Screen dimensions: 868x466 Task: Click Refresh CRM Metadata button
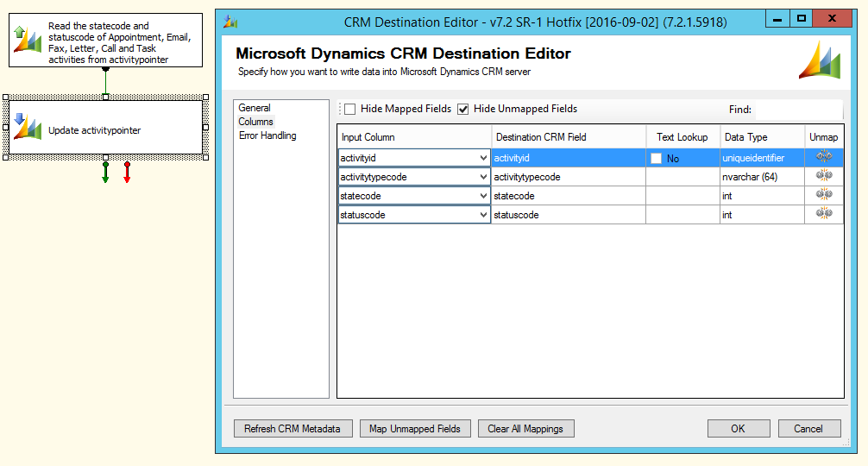292,428
